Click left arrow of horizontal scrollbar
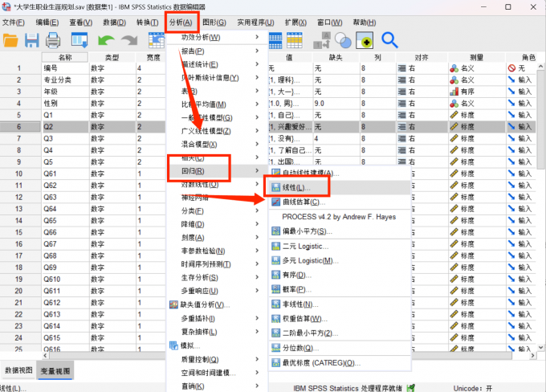 (45, 355)
